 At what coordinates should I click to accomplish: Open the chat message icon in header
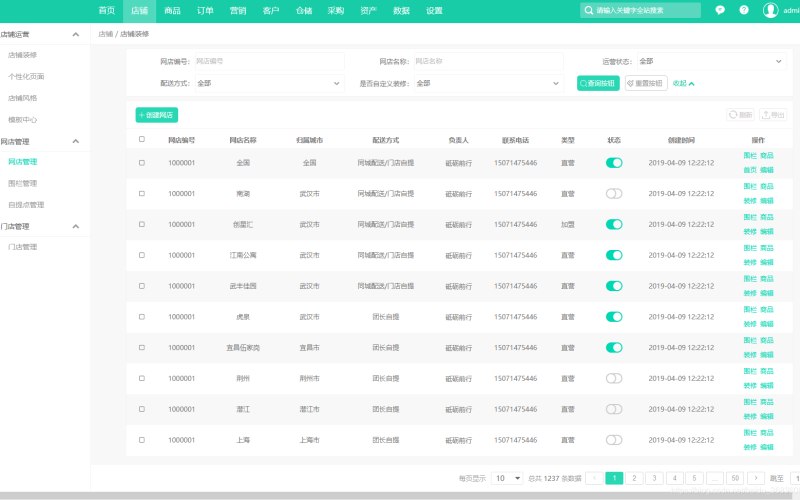pyautogui.click(x=720, y=10)
